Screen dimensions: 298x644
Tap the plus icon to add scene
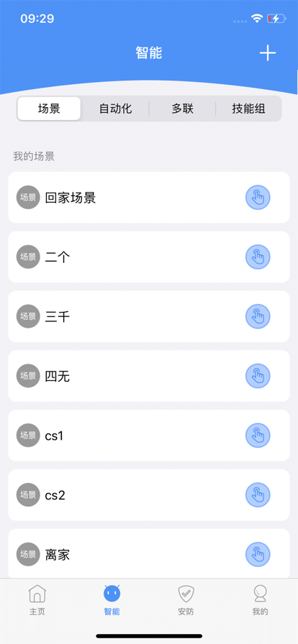[x=268, y=53]
